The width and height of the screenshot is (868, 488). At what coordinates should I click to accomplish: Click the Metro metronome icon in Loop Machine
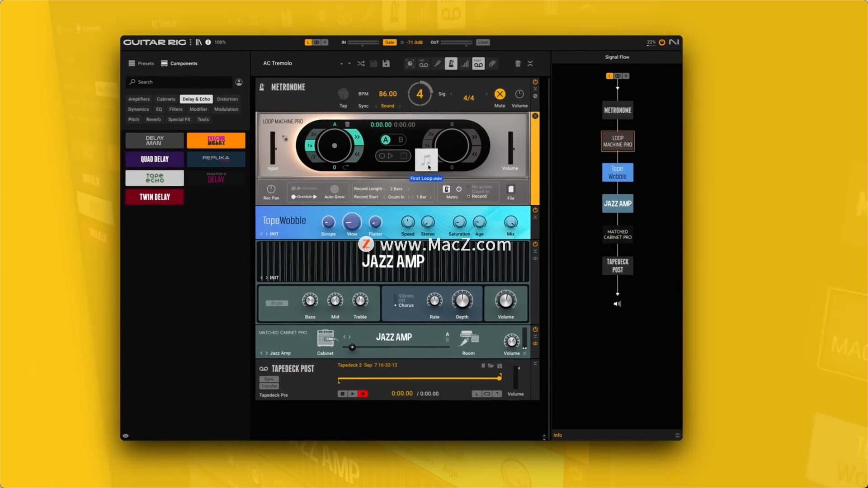(446, 189)
